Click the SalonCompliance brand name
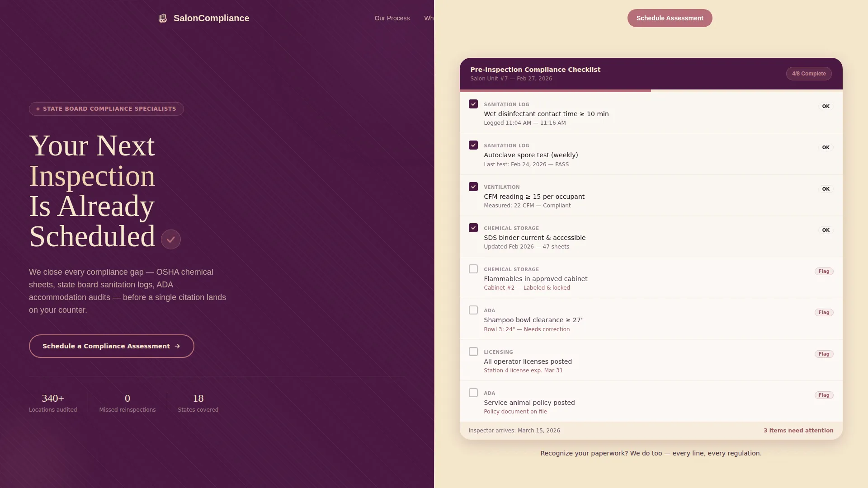This screenshot has width=868, height=488. coord(211,18)
